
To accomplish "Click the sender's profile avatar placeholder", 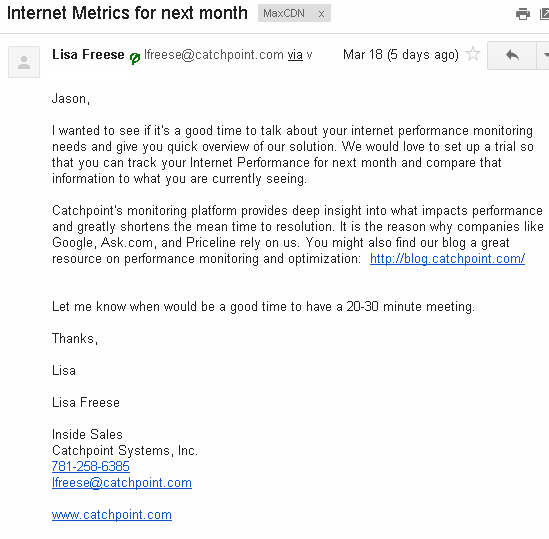I will tap(24, 62).
